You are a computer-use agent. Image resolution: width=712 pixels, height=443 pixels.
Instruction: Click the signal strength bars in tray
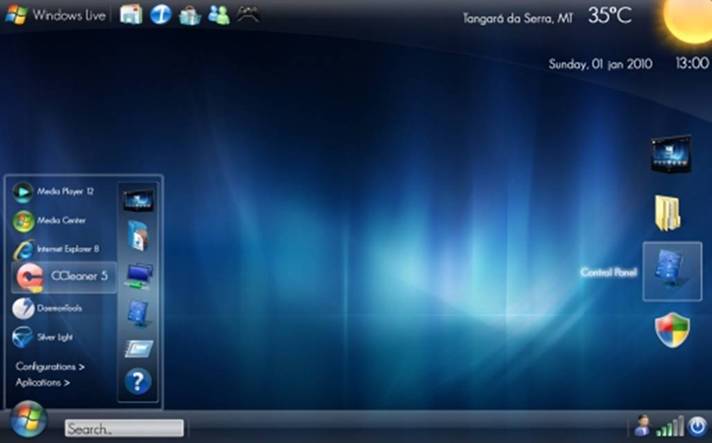point(670,427)
